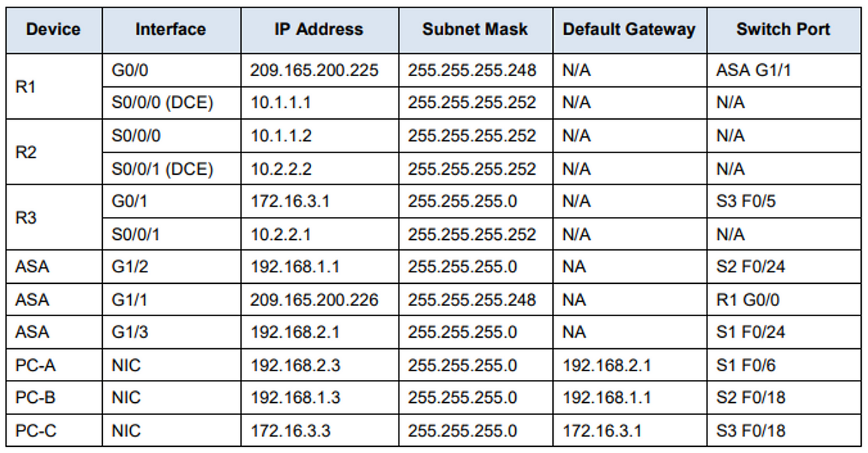Select the R1 device cell
Image resolution: width=868 pixels, height=453 pixels.
pyautogui.click(x=25, y=87)
